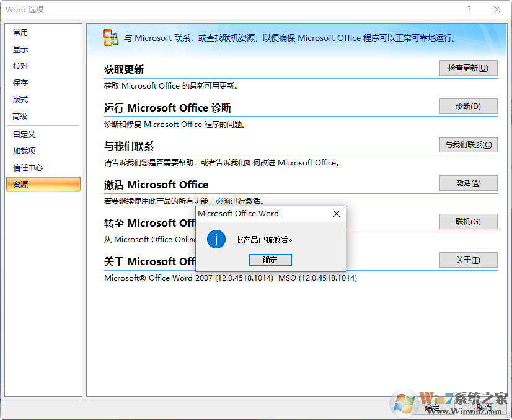Close the Microsoft Office Word message box
This screenshot has width=512, height=420.
[337, 214]
